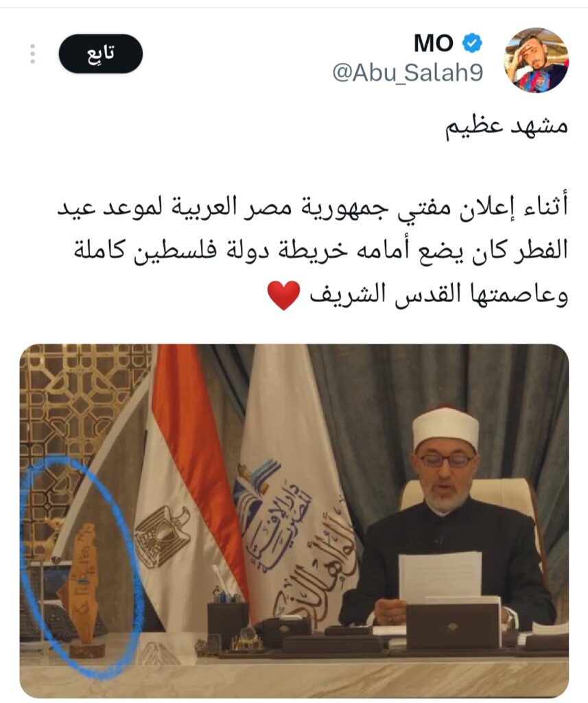Click the paper the mufti is reading

(x=440, y=577)
